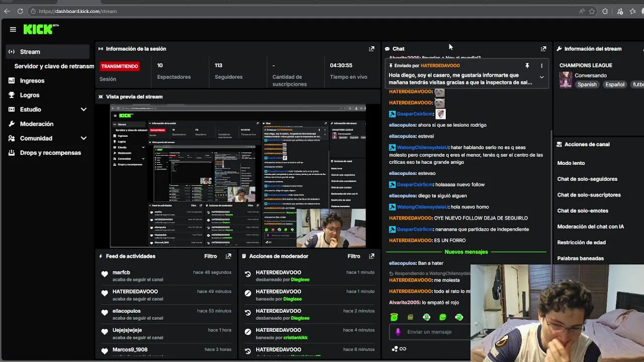Image resolution: width=644 pixels, height=362 pixels.
Task: Click Uejejsjwjeje in activity feed
Action: click(127, 330)
